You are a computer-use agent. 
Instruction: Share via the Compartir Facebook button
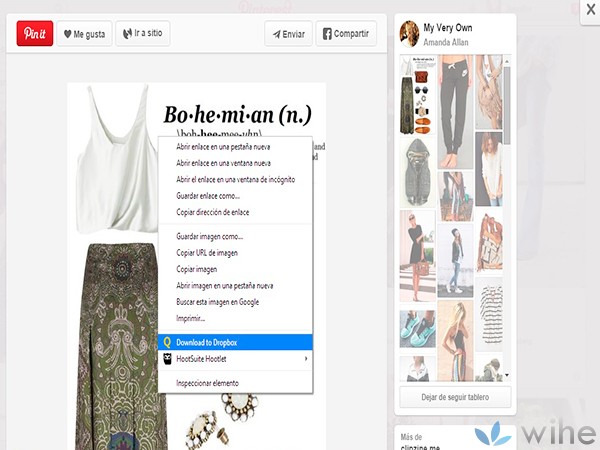tap(346, 34)
